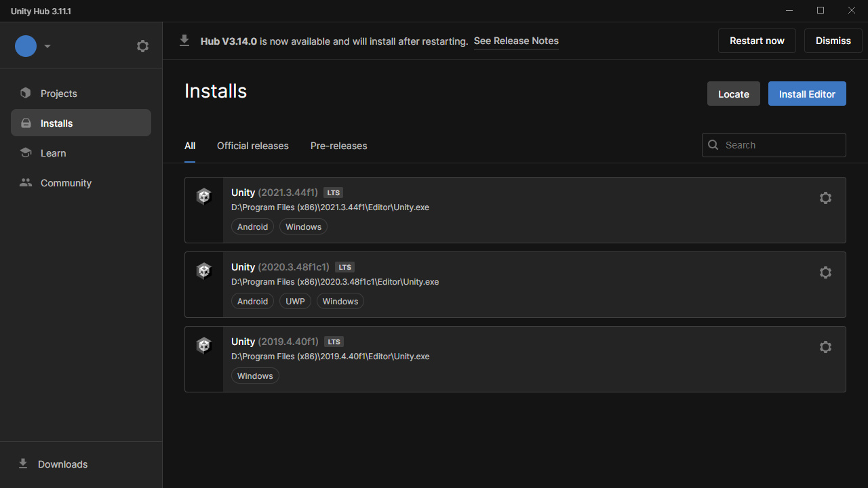The width and height of the screenshot is (868, 488).
Task: Maximize the Unity Hub window
Action: [821, 10]
